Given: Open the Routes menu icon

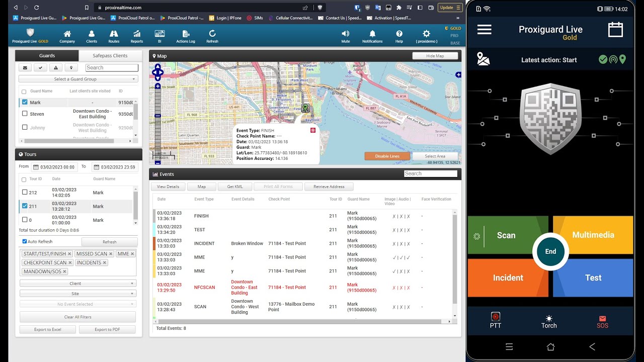Looking at the screenshot, I should tap(114, 34).
